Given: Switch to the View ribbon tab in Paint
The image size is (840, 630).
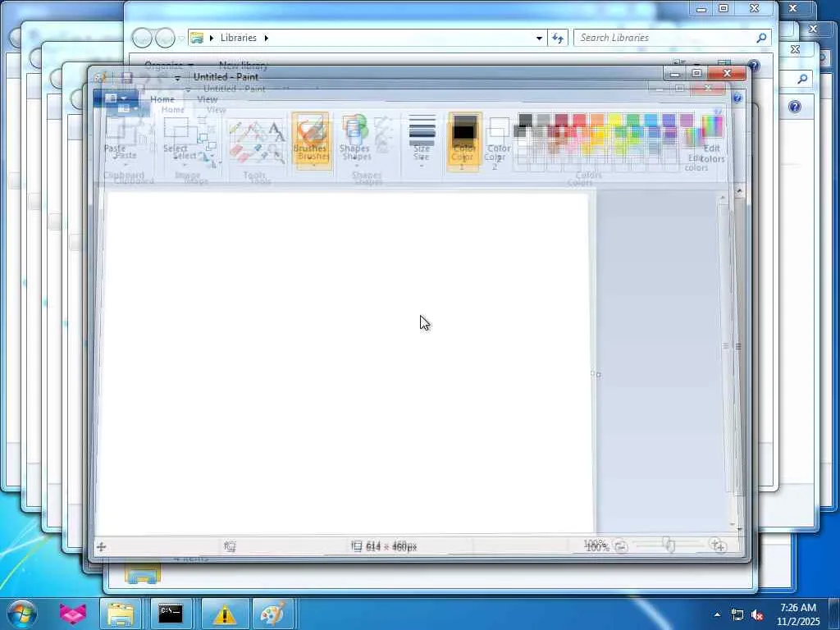Looking at the screenshot, I should [208, 99].
